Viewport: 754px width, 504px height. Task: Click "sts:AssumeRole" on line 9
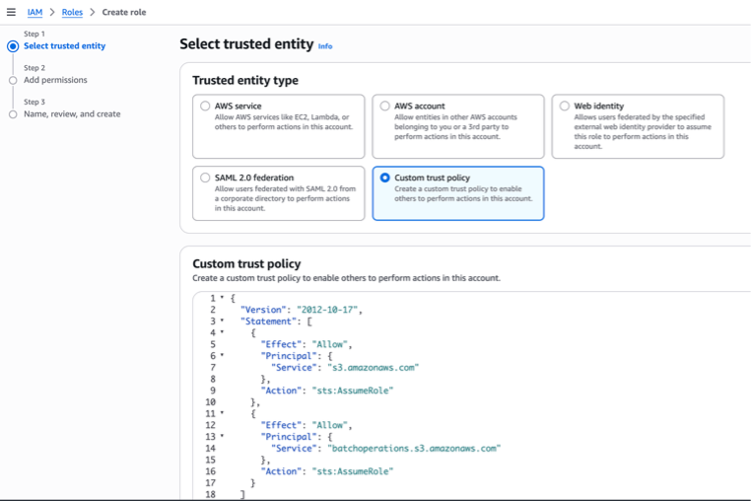pyautogui.click(x=352, y=391)
